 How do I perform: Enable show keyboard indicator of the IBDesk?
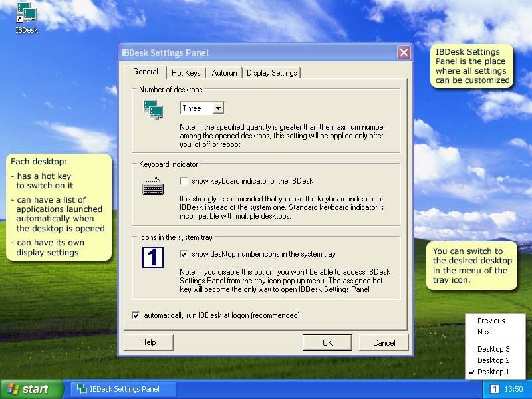click(x=184, y=181)
